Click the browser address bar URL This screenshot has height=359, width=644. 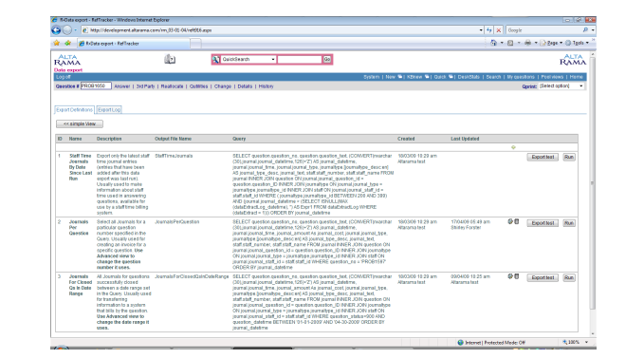point(279,30)
